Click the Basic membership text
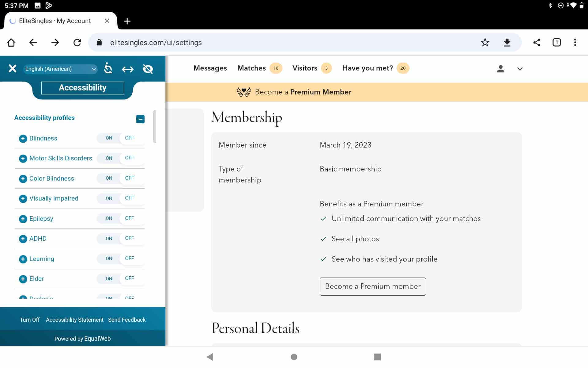The height and width of the screenshot is (368, 588). (x=351, y=169)
